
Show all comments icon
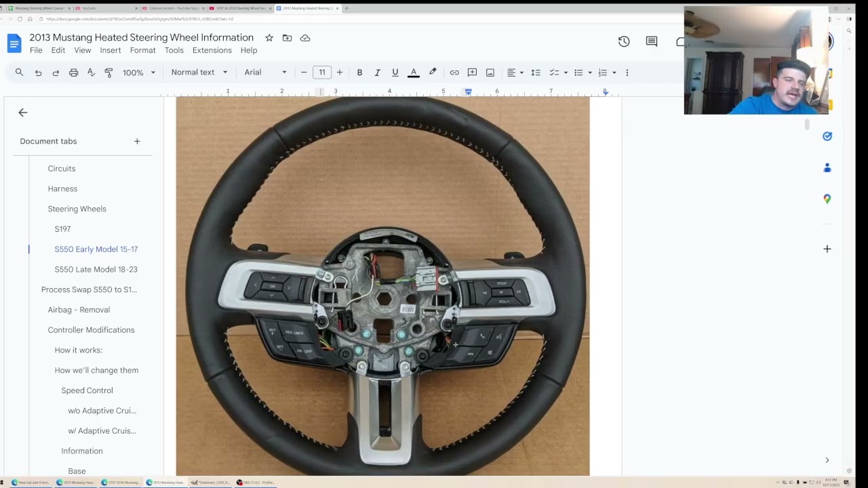click(652, 41)
